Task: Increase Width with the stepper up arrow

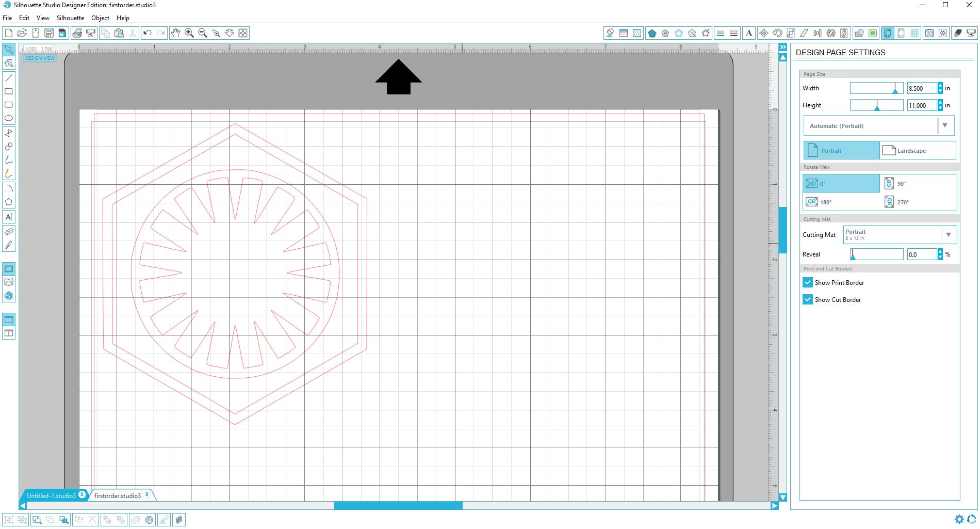Action: click(940, 86)
